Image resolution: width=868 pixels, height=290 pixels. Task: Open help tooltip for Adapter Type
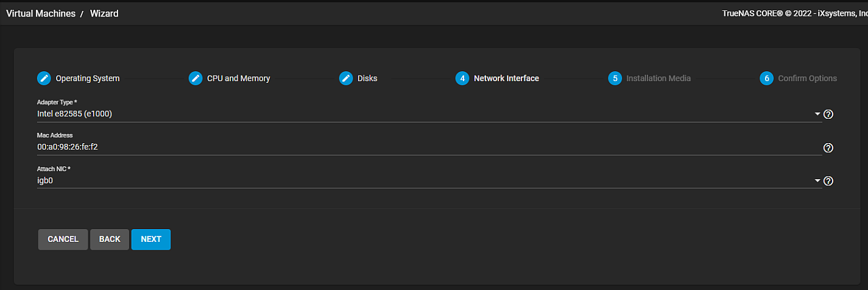[x=828, y=114]
